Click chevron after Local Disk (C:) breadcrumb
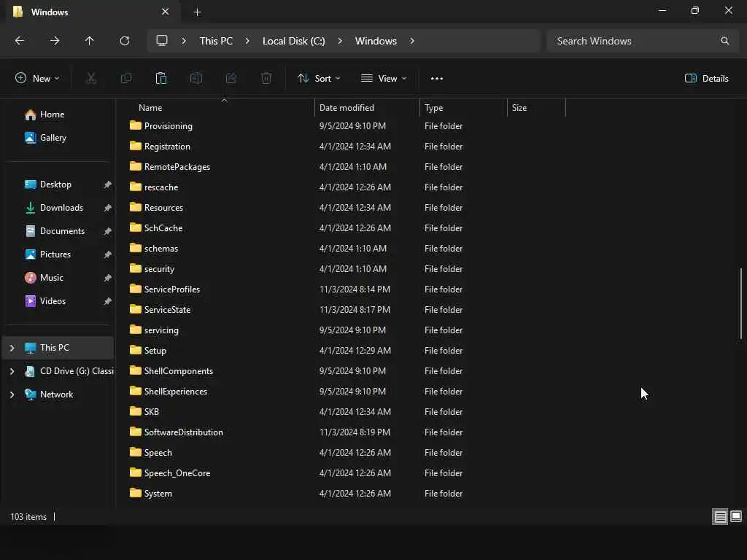This screenshot has height=560, width=747. tap(340, 41)
